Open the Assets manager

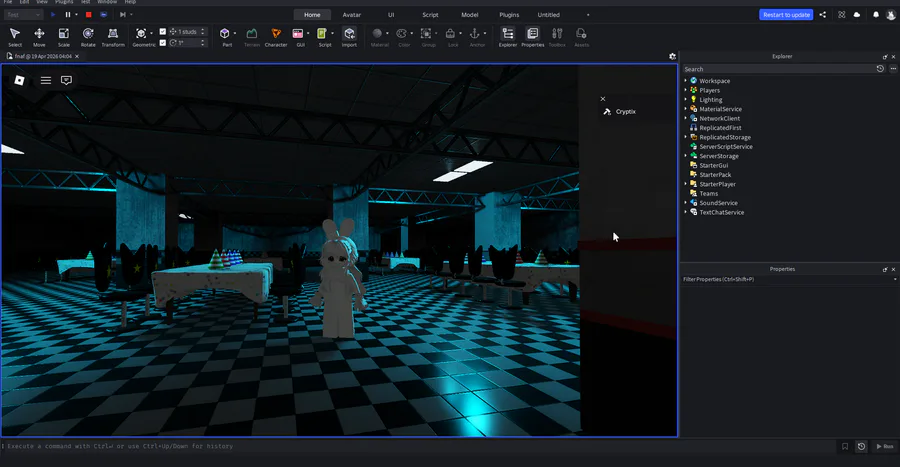[581, 37]
